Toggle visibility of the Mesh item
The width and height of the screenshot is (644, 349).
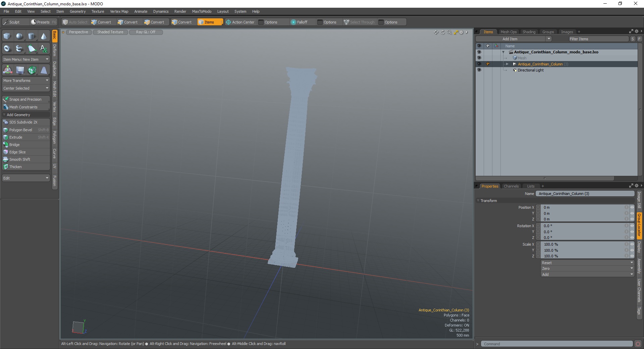479,58
